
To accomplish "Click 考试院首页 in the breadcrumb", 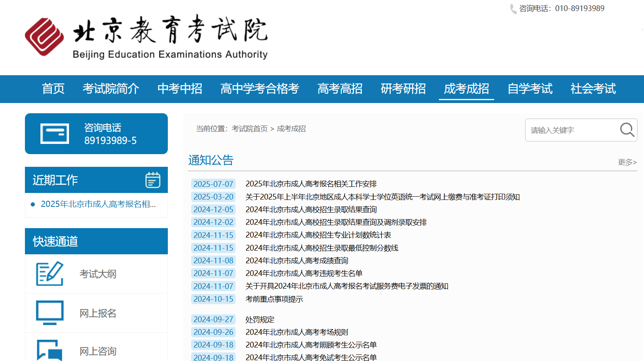I will pyautogui.click(x=250, y=129).
